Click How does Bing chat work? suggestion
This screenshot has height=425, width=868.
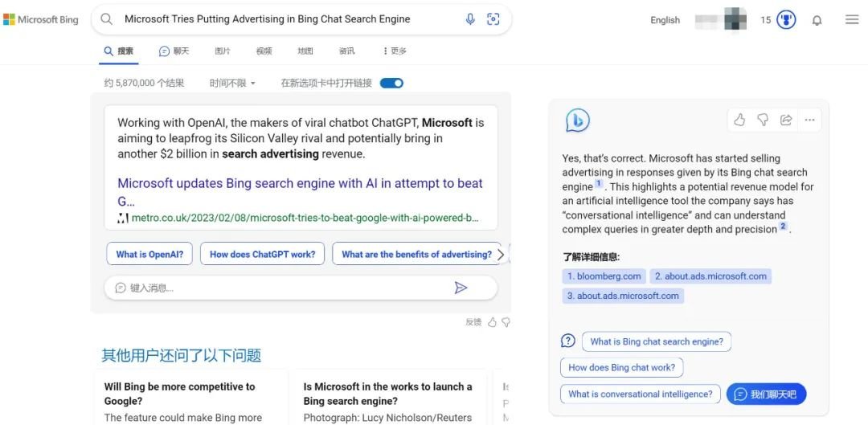point(621,367)
